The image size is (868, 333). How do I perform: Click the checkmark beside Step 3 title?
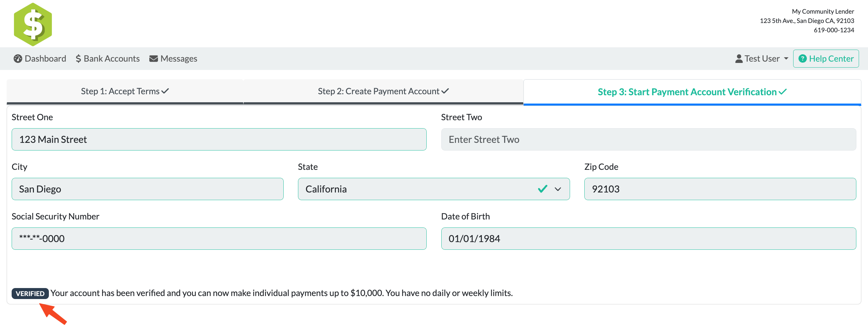pyautogui.click(x=783, y=92)
